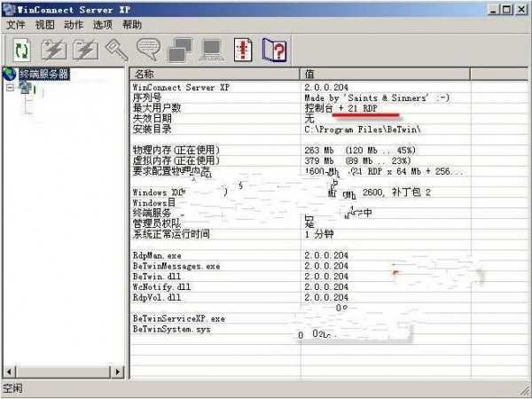
Task: Click the green refresh toolbar icon
Action: pos(21,51)
